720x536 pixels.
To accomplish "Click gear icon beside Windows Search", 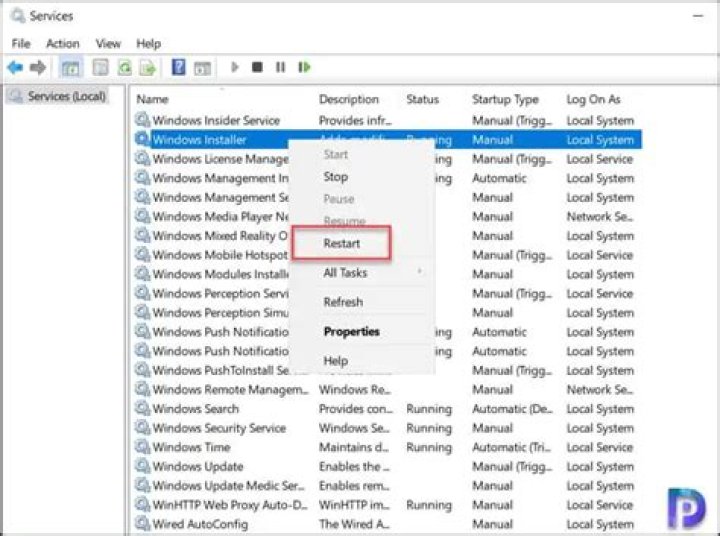I will [142, 408].
